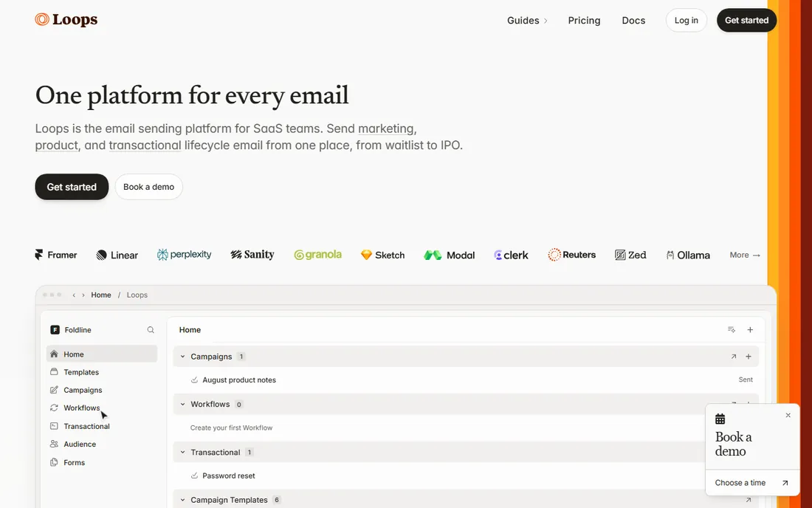Open the Password reset email

(x=228, y=476)
